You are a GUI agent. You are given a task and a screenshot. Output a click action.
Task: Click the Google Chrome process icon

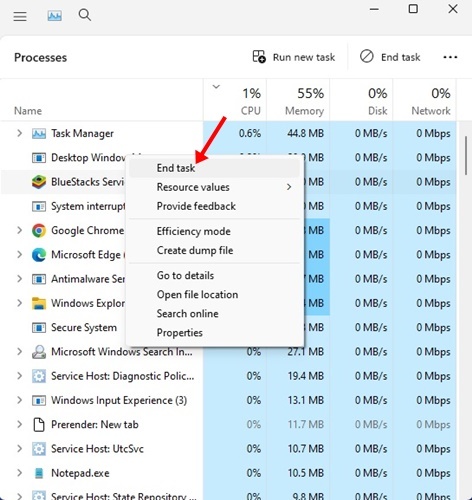(x=39, y=231)
